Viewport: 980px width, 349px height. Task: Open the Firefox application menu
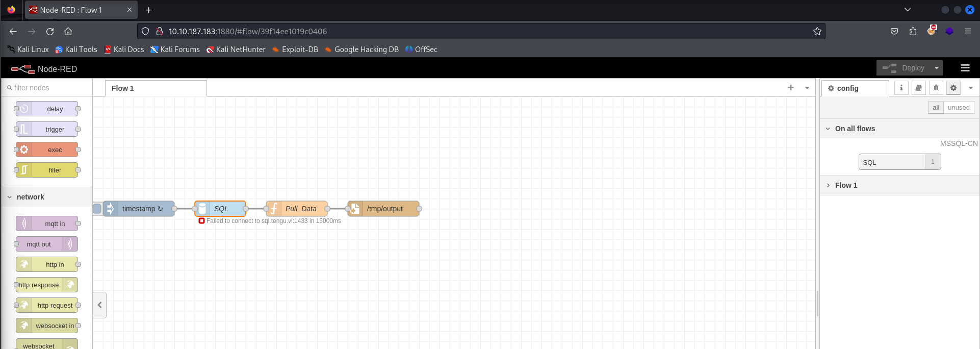click(967, 31)
